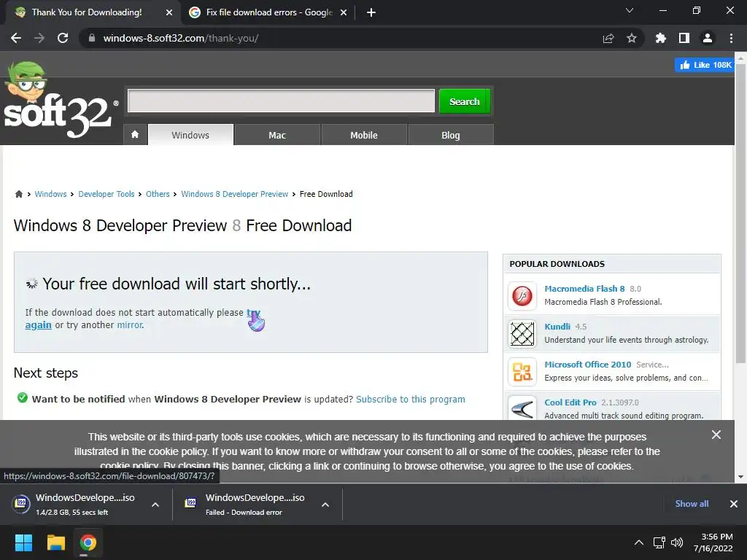The width and height of the screenshot is (747, 560).
Task: Click the scrollbar down arrow
Action: 741,477
